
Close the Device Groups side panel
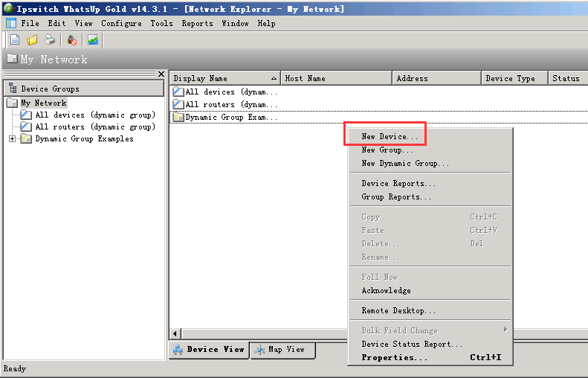[161, 74]
